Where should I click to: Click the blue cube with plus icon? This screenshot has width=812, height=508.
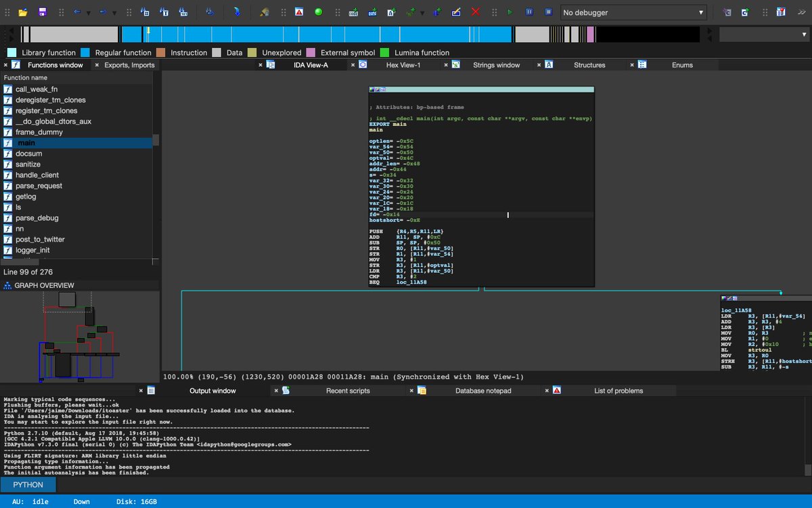(437, 12)
